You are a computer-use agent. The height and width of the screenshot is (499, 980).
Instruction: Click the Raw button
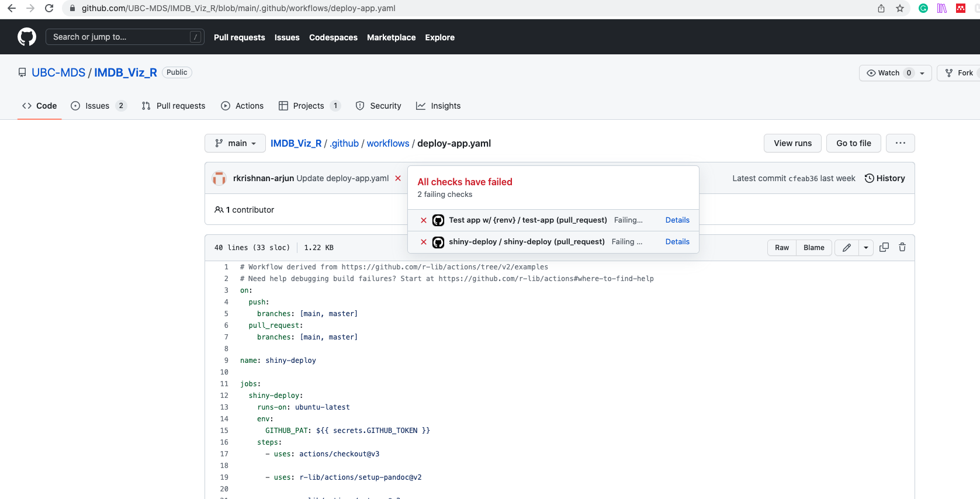(782, 248)
